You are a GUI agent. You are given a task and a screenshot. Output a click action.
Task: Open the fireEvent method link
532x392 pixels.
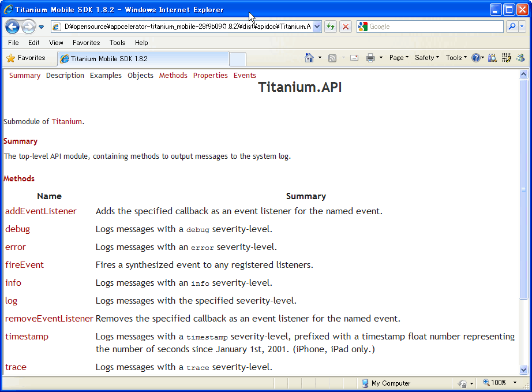tap(24, 265)
